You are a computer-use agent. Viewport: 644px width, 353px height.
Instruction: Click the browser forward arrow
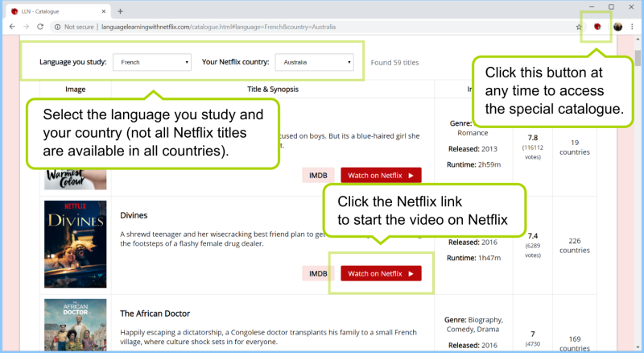(x=26, y=27)
